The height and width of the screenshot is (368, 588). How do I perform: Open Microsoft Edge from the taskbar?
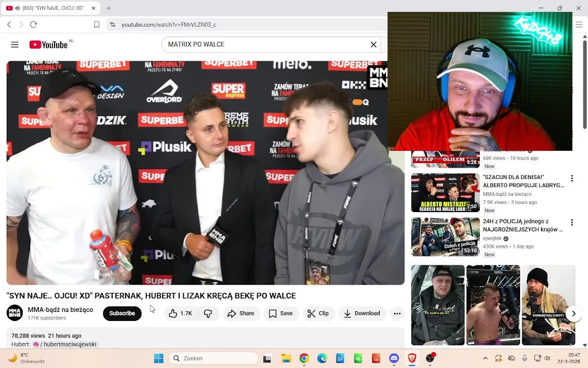(x=322, y=358)
